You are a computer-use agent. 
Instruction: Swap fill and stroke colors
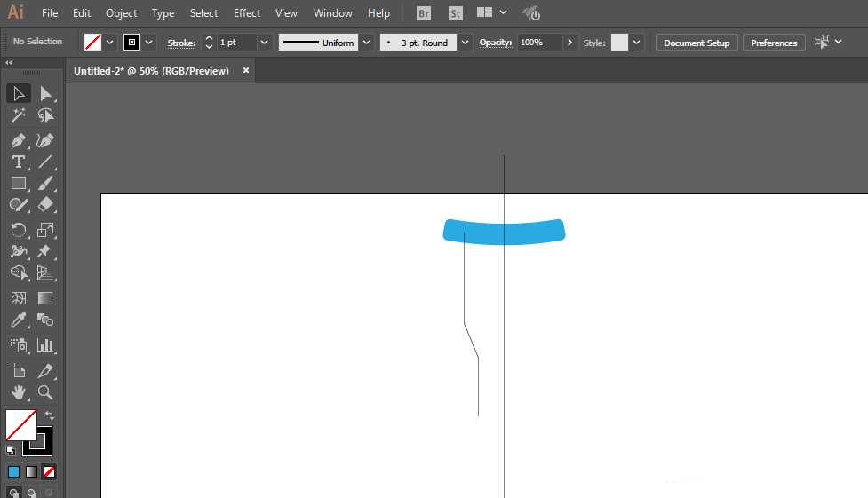tap(50, 415)
